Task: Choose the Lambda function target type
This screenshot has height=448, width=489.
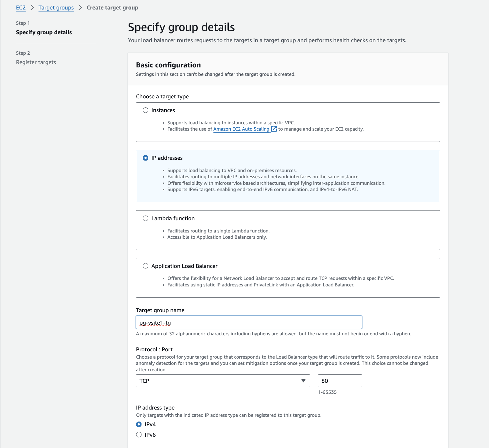Action: coord(145,218)
